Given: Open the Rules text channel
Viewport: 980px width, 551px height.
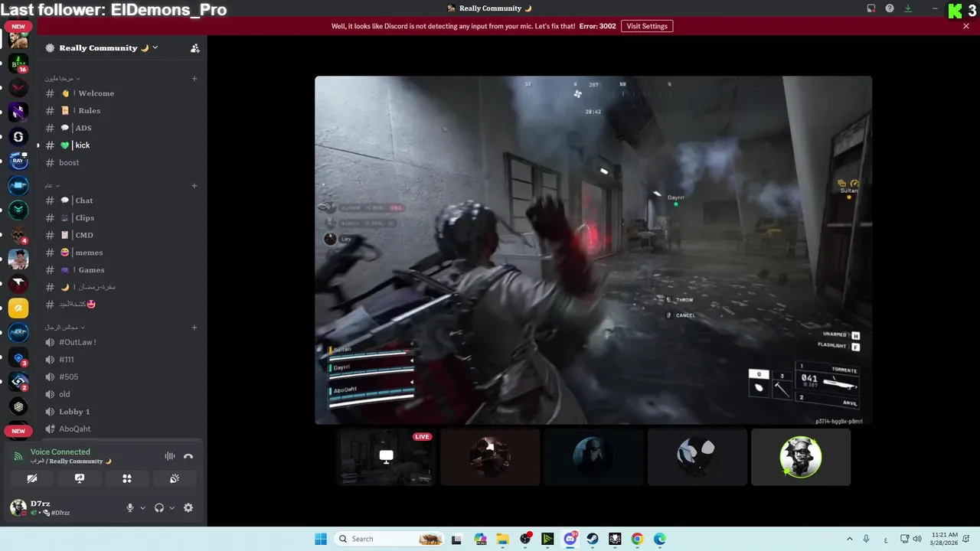Looking at the screenshot, I should pyautogui.click(x=121, y=111).
